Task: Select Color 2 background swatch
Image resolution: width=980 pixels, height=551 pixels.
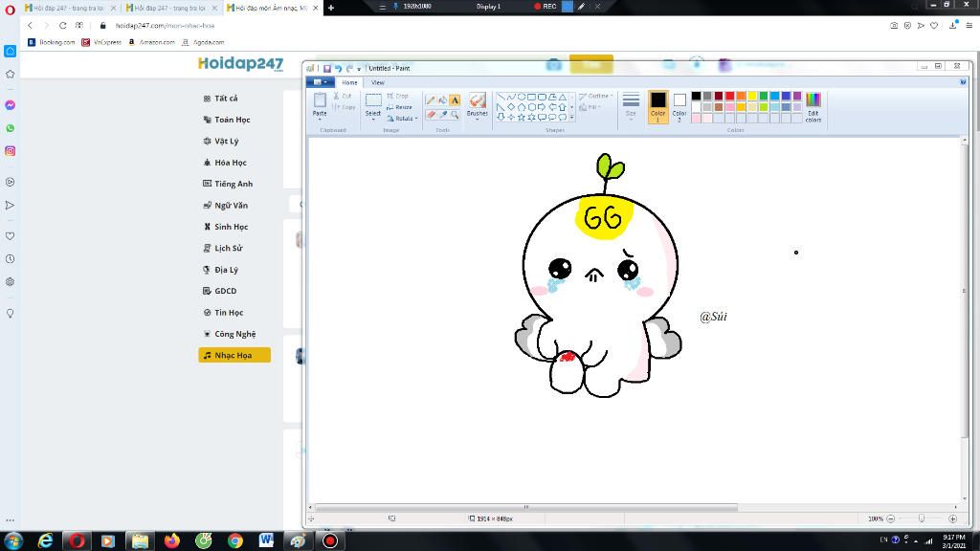Action: (679, 106)
